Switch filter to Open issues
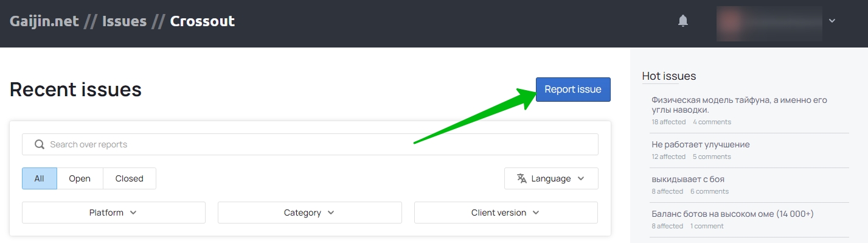 tap(80, 178)
